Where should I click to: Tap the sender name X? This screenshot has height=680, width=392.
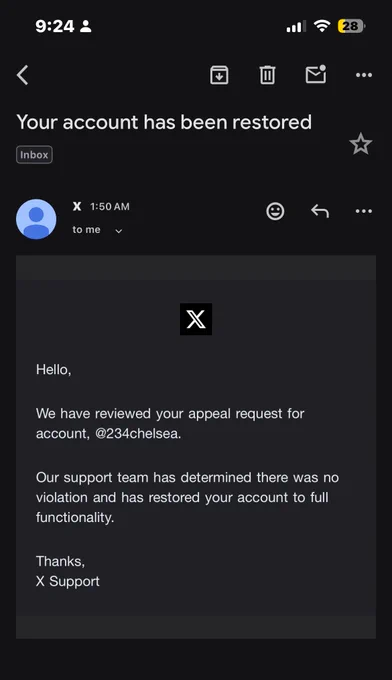(x=77, y=206)
